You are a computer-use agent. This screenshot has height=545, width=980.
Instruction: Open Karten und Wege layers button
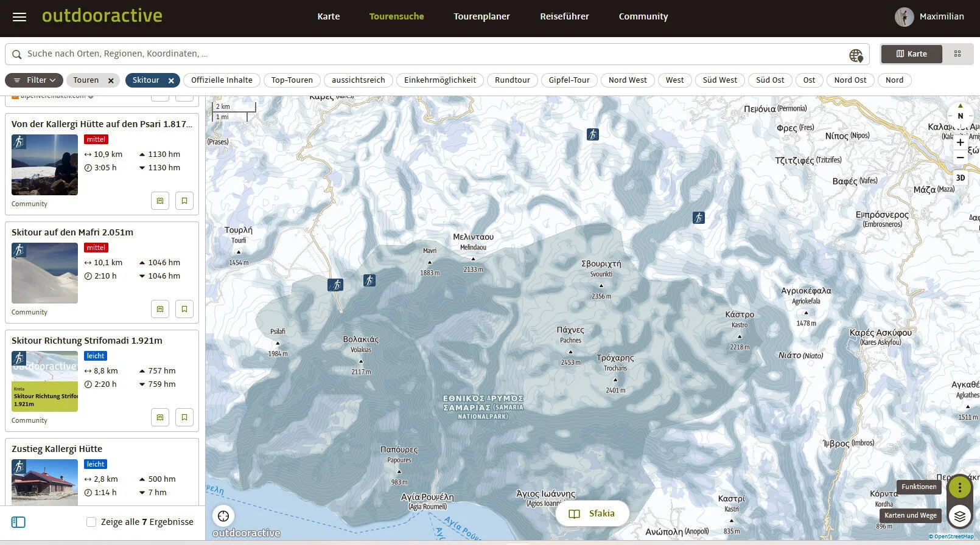point(959,516)
